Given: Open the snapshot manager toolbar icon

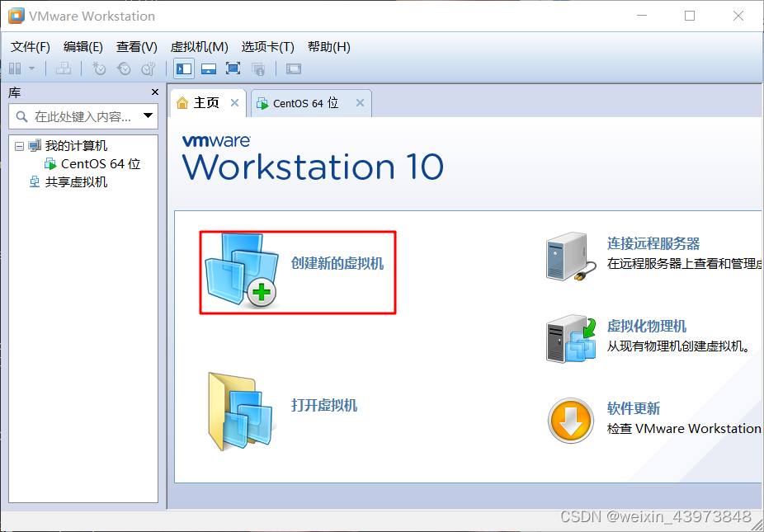Looking at the screenshot, I should point(149,68).
